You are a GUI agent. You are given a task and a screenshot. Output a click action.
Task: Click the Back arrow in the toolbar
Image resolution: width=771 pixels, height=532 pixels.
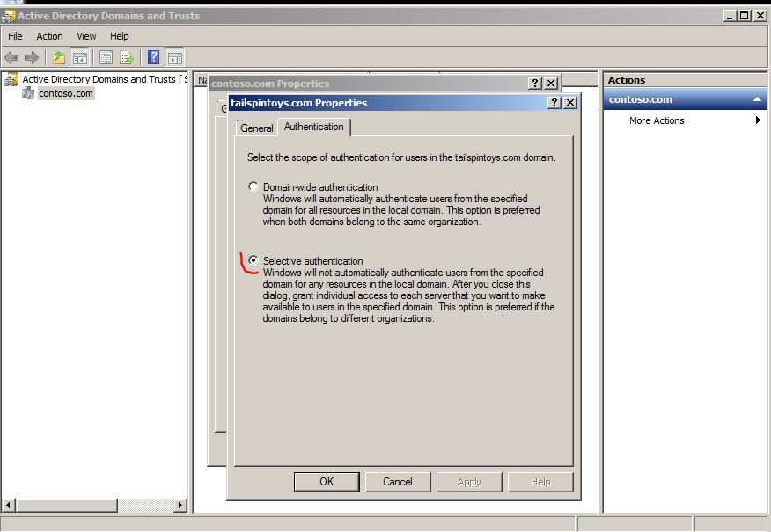(x=11, y=57)
